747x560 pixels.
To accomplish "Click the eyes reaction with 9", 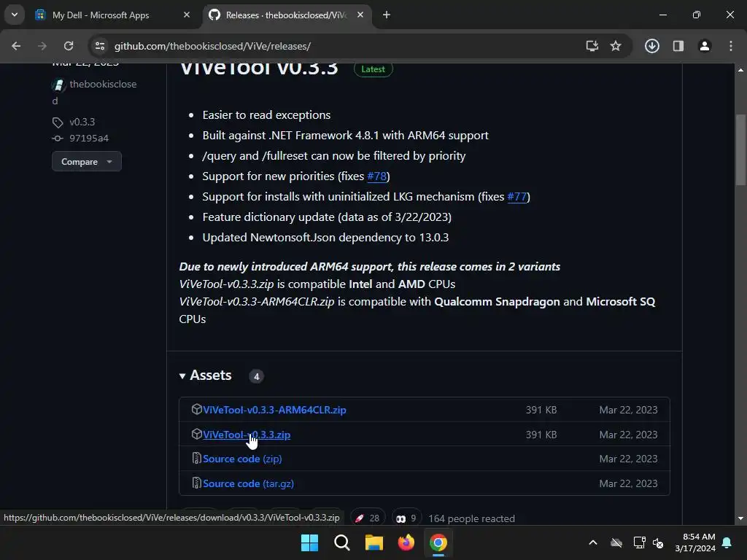I will 406,518.
